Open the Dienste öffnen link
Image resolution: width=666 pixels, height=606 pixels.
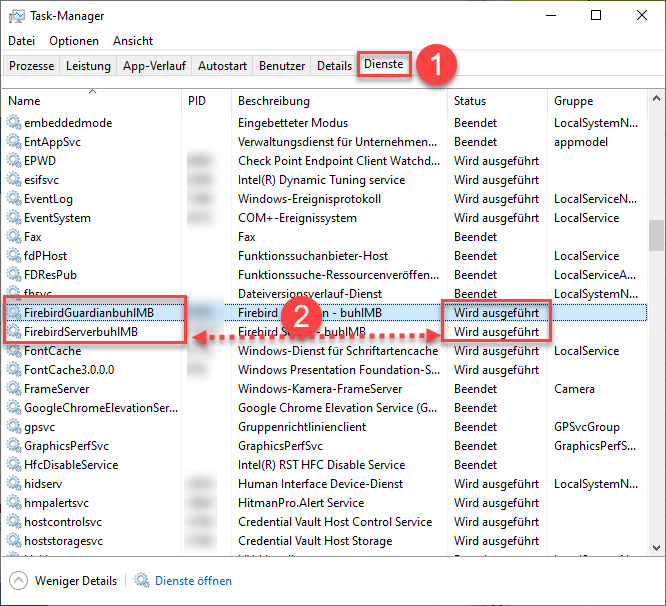tap(193, 581)
